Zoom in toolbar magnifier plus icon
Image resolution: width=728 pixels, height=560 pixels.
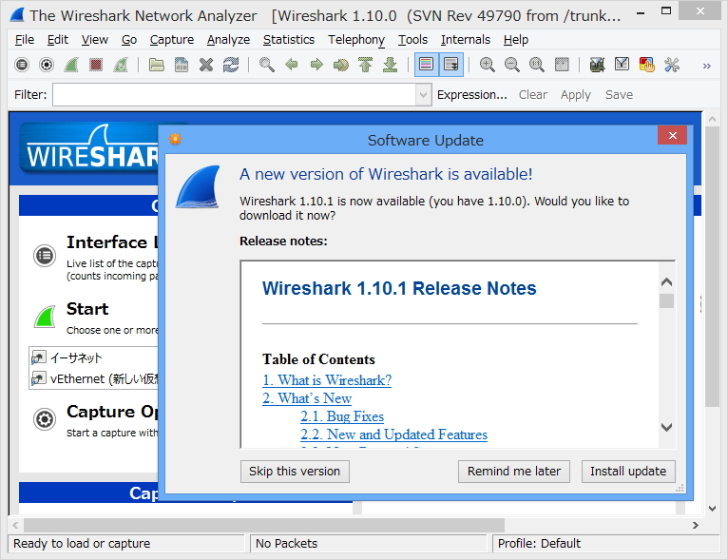pyautogui.click(x=487, y=65)
